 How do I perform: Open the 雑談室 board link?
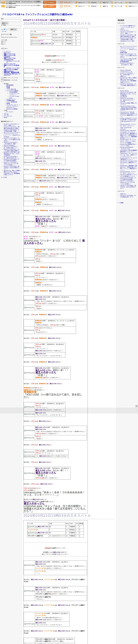point(8,87)
